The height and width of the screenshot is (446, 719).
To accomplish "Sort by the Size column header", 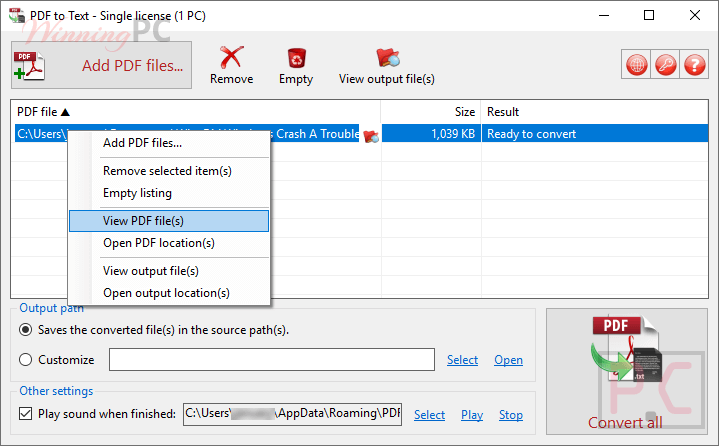I will pos(431,112).
